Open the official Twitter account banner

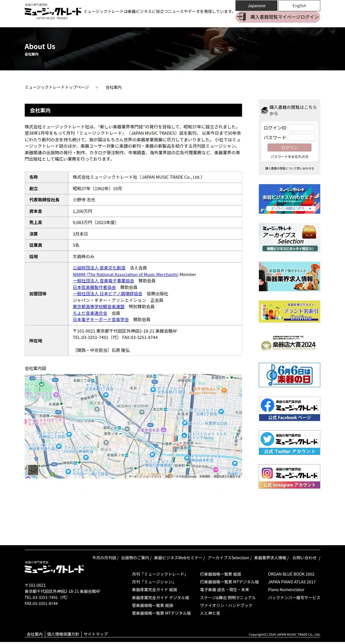click(x=290, y=443)
